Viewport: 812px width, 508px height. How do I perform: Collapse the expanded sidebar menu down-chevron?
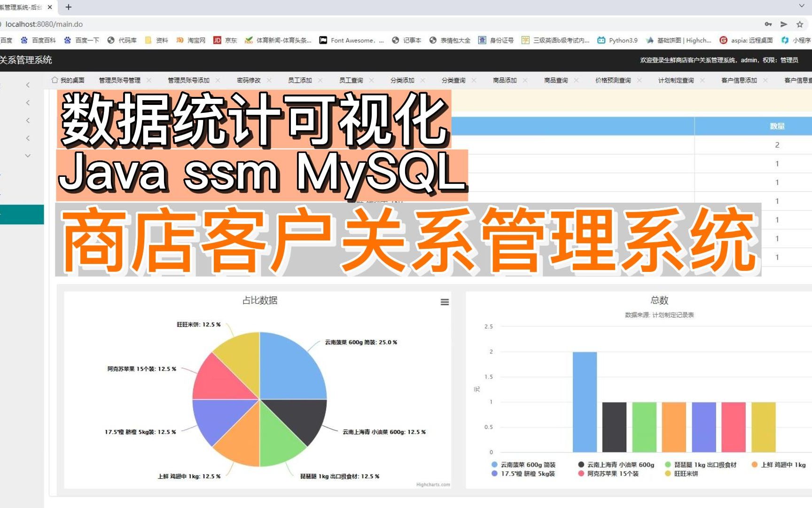click(28, 155)
